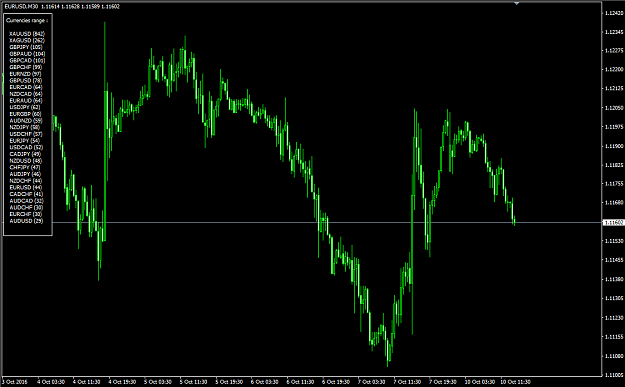Screen dimensions: 625x387
Task: Select the AUDJPY (46) row
Action: pyautogui.click(x=25, y=174)
